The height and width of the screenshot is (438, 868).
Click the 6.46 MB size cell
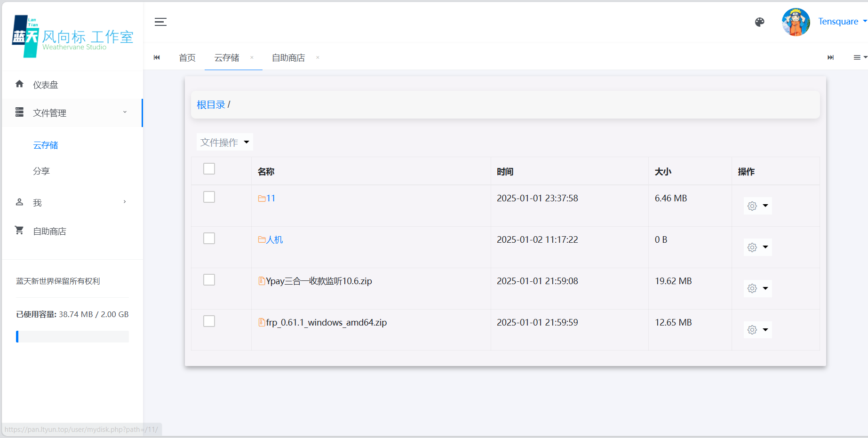pos(671,198)
